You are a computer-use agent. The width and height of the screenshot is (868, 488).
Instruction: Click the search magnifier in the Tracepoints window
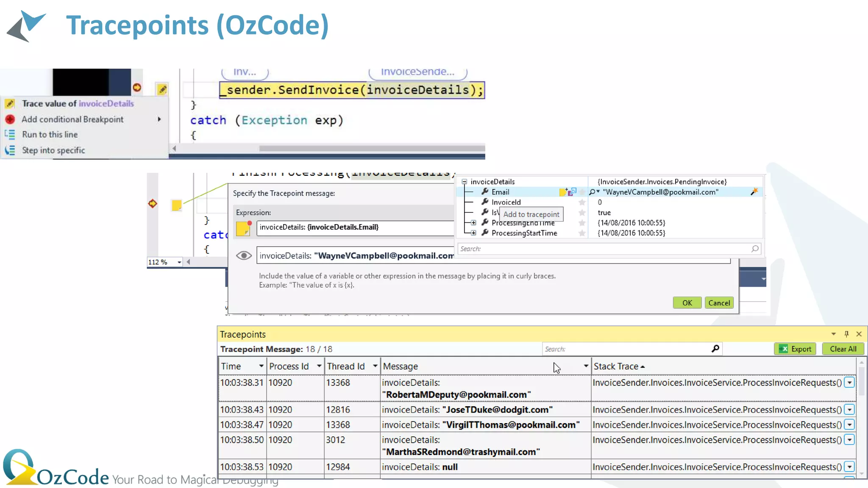715,349
